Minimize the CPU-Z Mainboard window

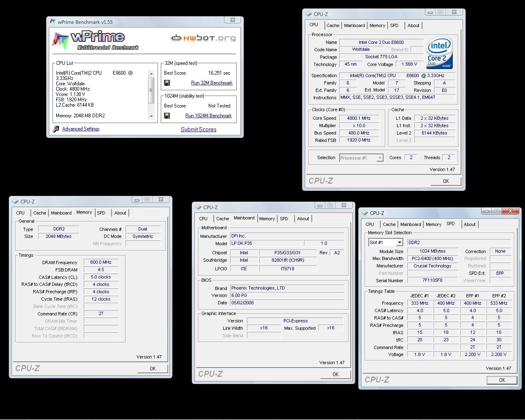click(x=320, y=205)
